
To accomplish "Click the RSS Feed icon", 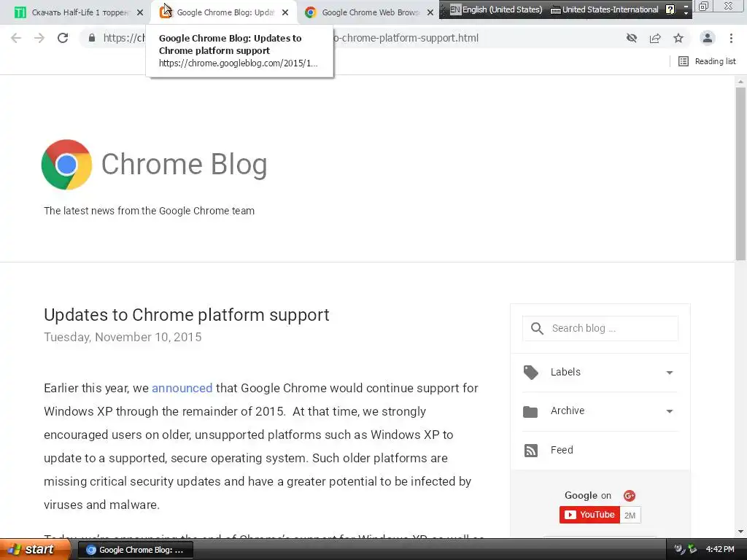I will click(x=531, y=451).
